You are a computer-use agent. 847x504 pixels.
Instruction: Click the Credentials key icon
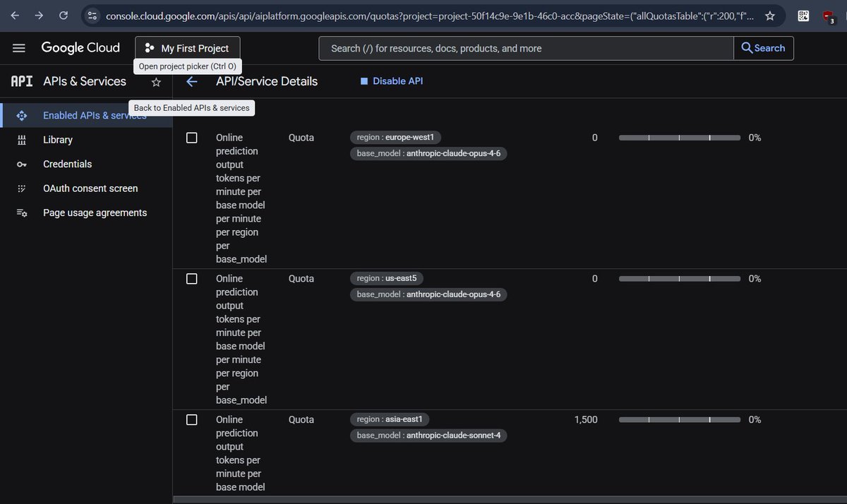click(x=21, y=164)
